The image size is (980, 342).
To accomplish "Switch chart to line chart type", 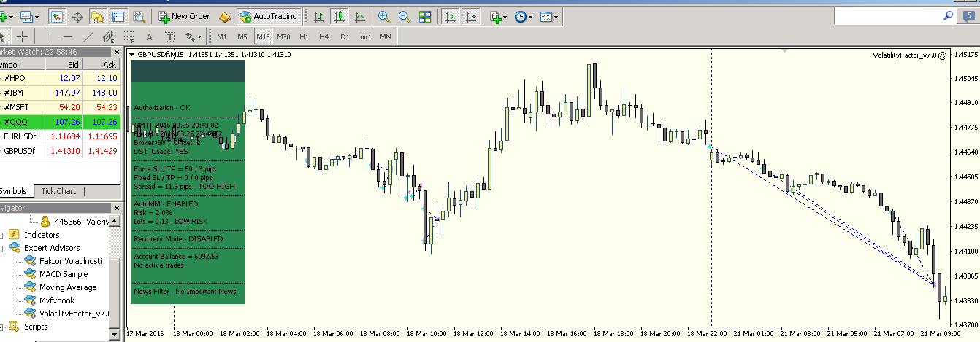I will (x=359, y=16).
